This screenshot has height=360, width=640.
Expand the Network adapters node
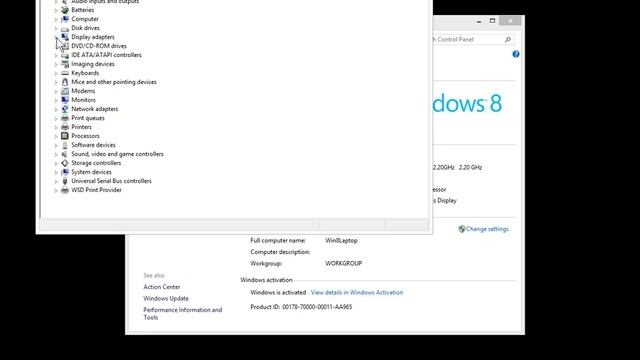pos(56,109)
